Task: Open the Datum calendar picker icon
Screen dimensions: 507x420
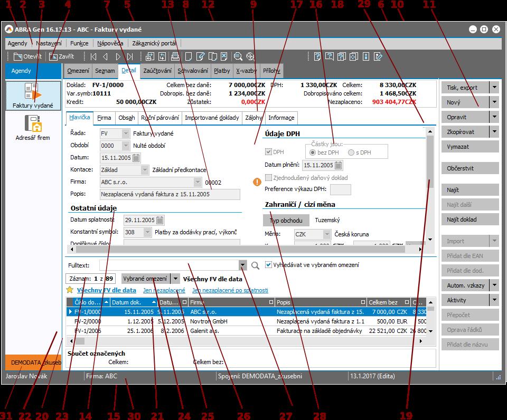Action: (136, 158)
